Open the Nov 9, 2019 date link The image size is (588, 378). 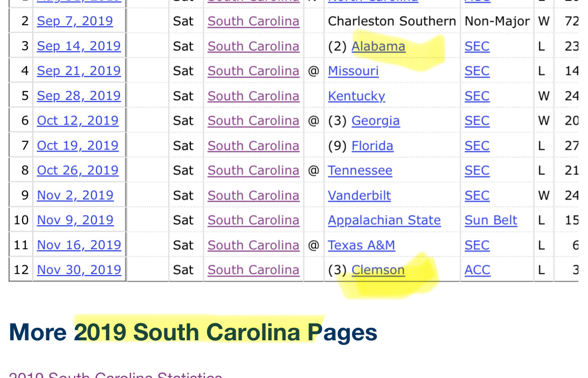pyautogui.click(x=75, y=220)
